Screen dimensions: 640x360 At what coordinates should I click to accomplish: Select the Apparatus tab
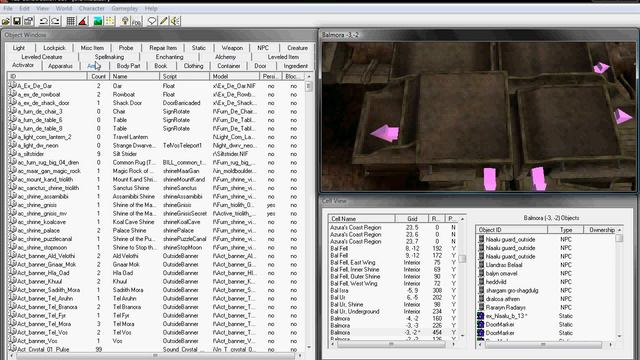[x=60, y=66]
